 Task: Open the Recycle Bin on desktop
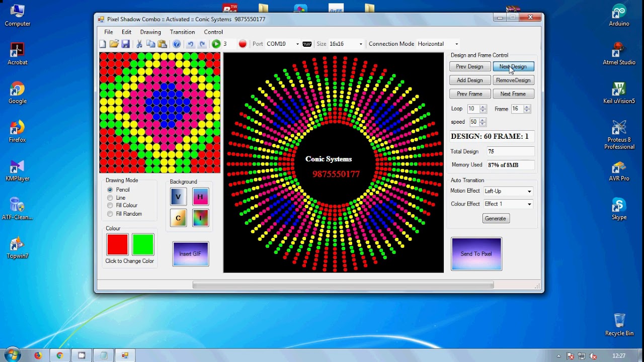[x=619, y=324]
